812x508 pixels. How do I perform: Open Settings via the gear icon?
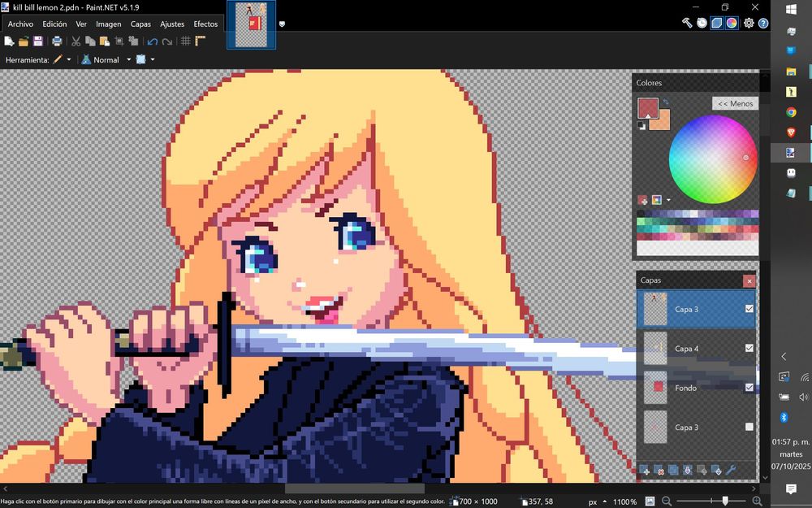pos(749,23)
